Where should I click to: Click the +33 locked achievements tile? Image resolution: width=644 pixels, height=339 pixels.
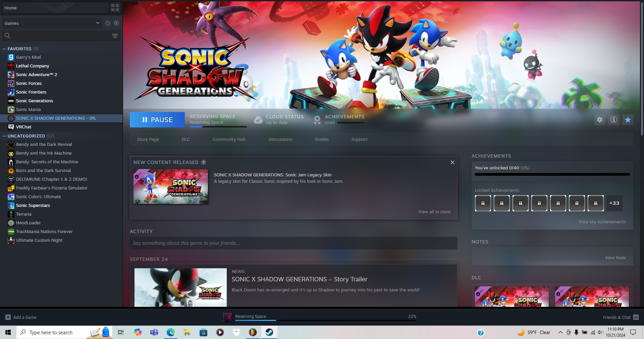(614, 203)
